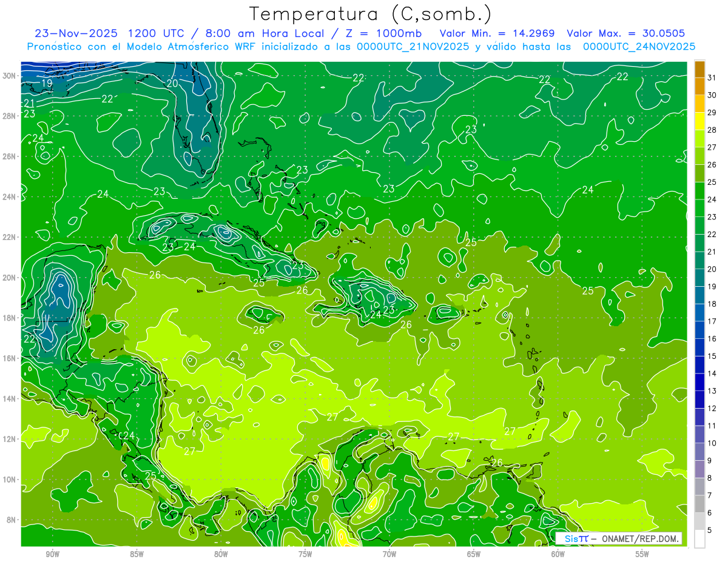The height and width of the screenshot is (562, 728).
Task: Click the "10N" latitude axis label
Action: 9,480
